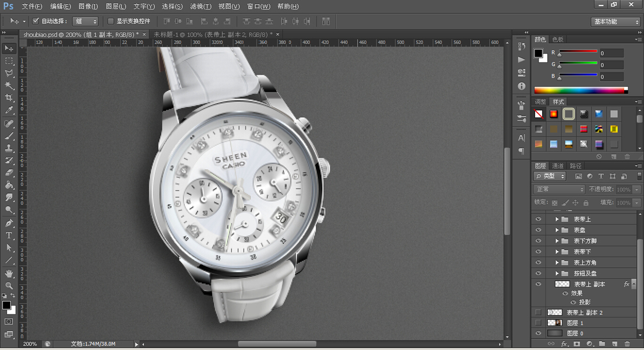Click the opacity 100% input field
The image size is (644, 350).
coord(624,189)
